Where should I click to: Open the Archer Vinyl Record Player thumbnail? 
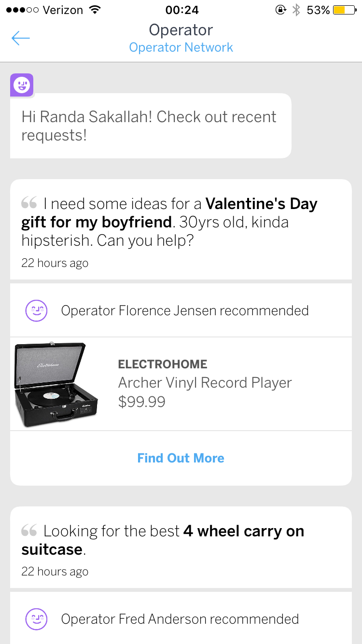click(56, 384)
